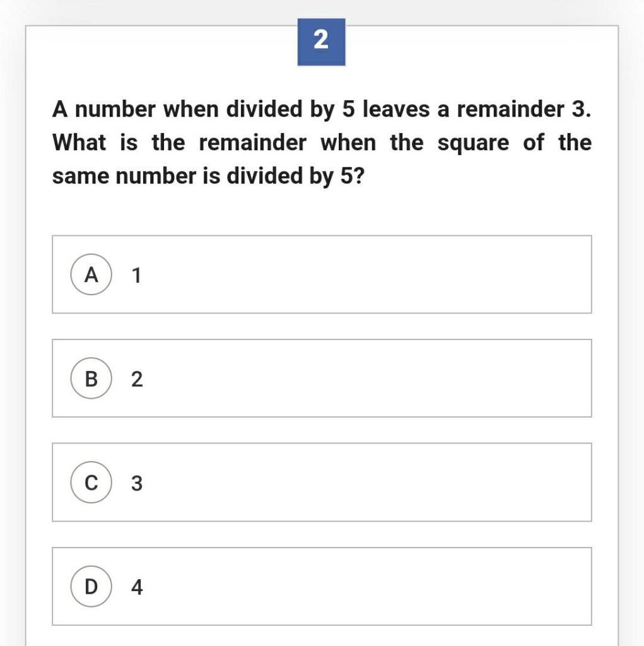644x646 pixels.
Task: Click the answer label 2 beside circle B
Action: click(136, 379)
